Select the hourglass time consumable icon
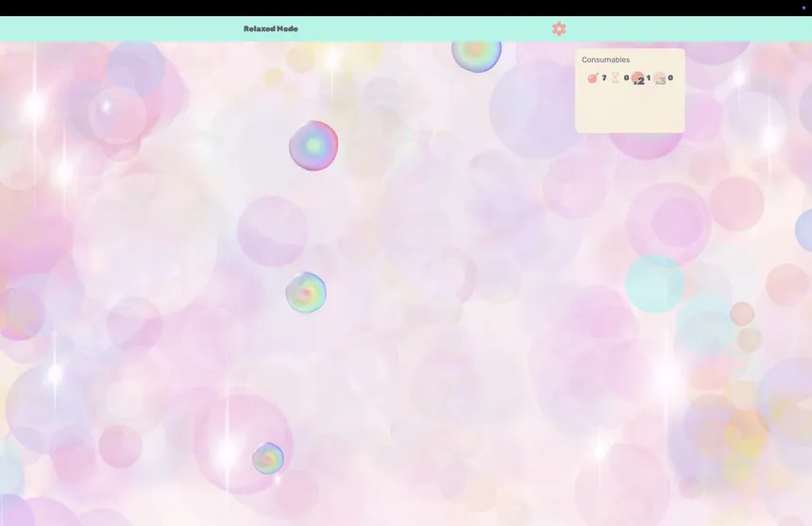812x526 pixels. 616,77
